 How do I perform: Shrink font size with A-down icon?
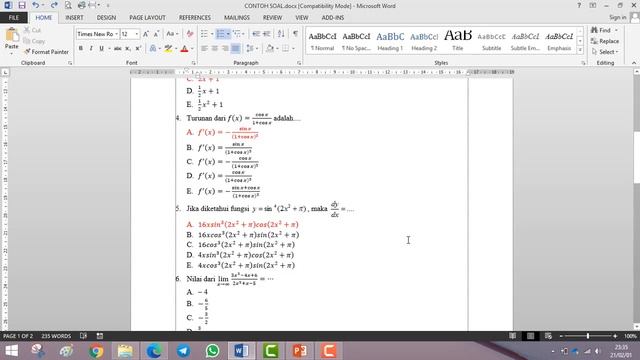(x=156, y=34)
